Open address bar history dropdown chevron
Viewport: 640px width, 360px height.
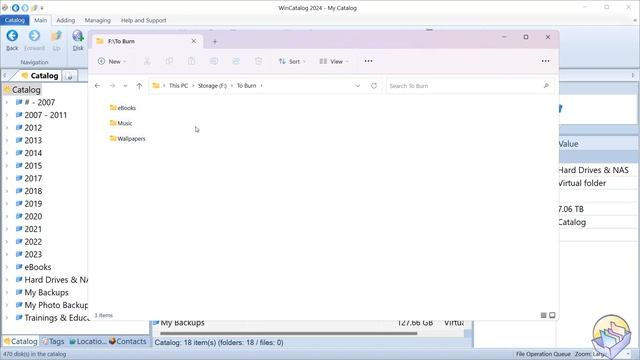[358, 86]
